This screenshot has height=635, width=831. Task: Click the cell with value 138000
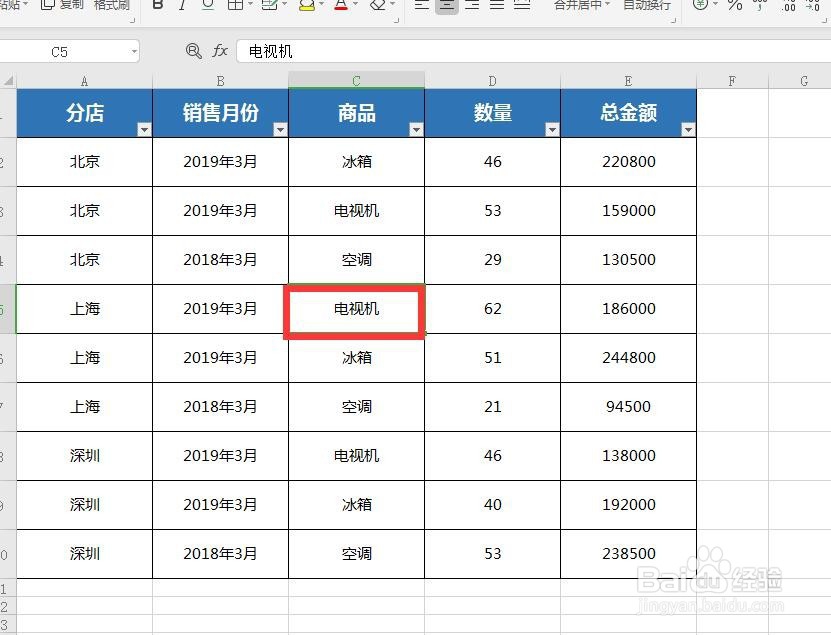click(x=629, y=456)
